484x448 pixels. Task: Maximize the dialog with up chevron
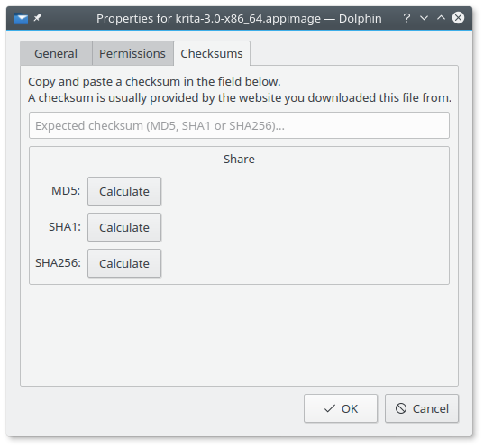(x=441, y=18)
